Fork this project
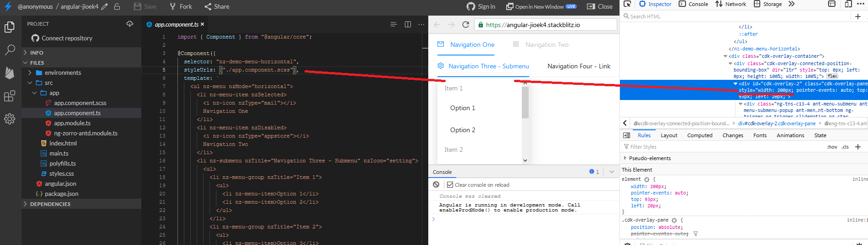 181,6
